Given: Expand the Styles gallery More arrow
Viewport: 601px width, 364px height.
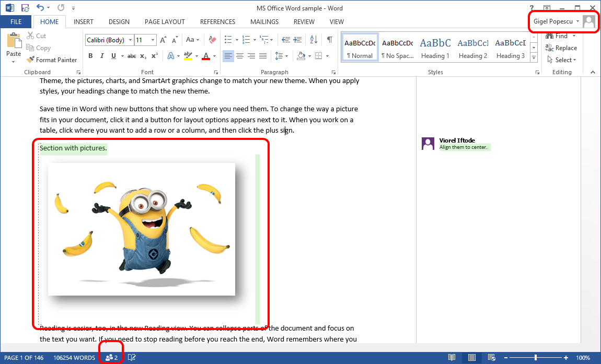Looking at the screenshot, I should [x=534, y=57].
